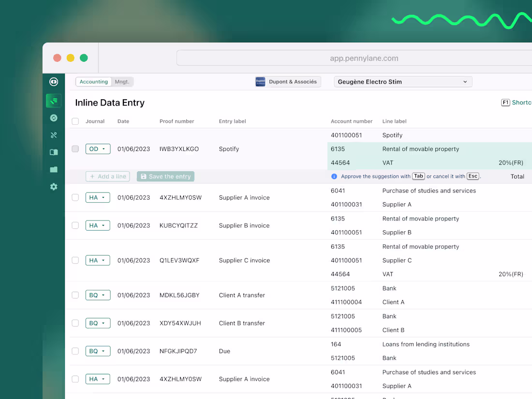The width and height of the screenshot is (532, 399).
Task: Open the OD journal dropdown for the Spotify entry
Action: tap(98, 149)
